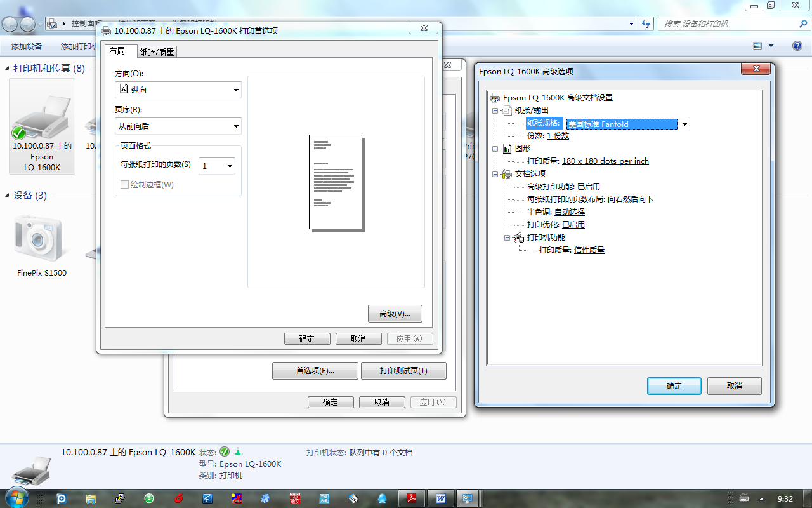Click the 向右然后向下 layout value

tap(631, 199)
